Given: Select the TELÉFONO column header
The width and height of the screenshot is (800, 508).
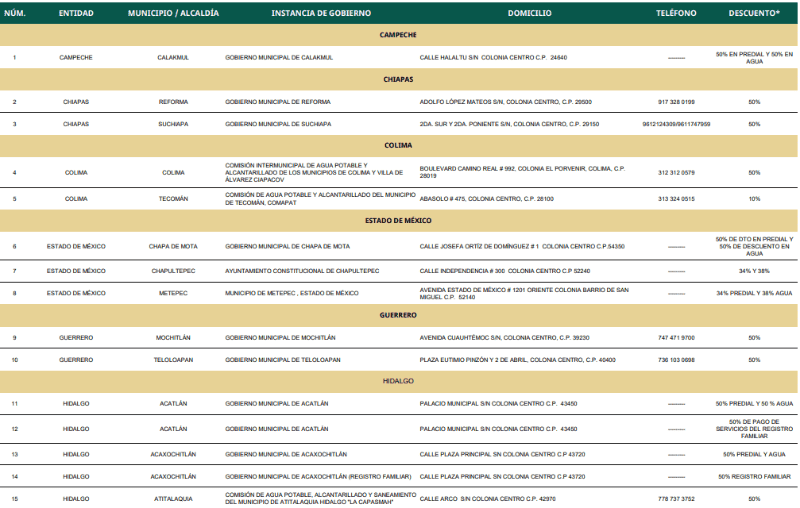Looking at the screenshot, I should tap(676, 13).
